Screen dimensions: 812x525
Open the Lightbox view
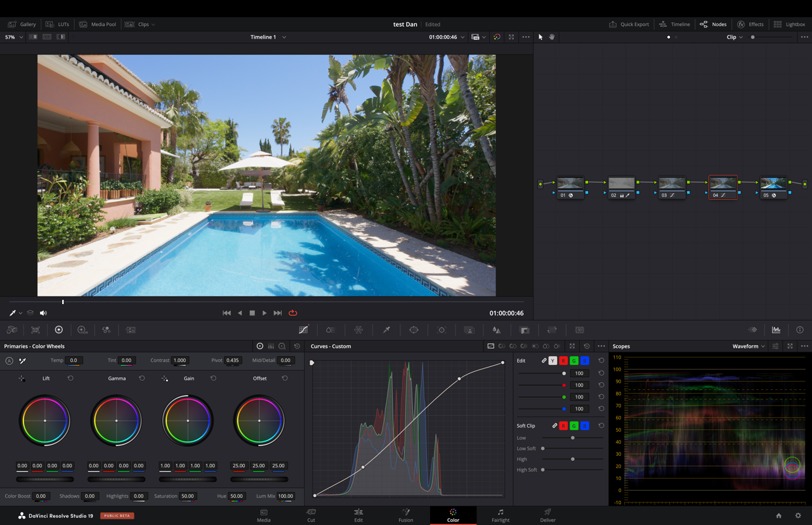790,25
